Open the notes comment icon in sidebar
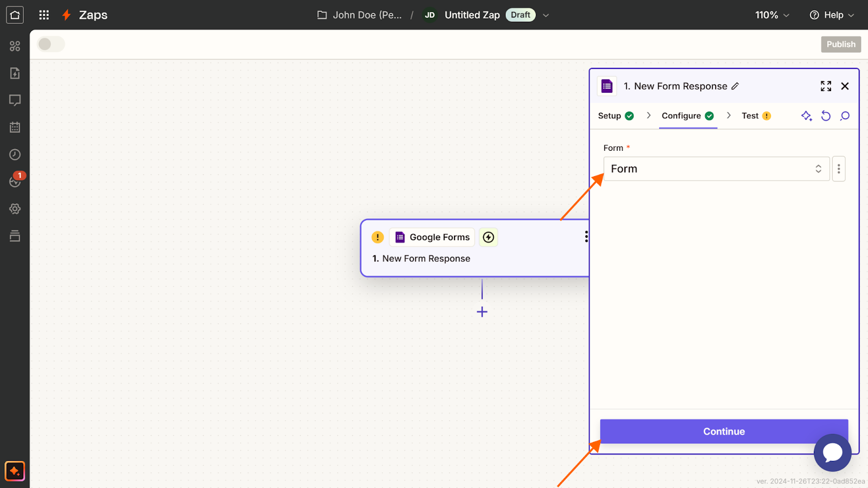This screenshot has height=488, width=868. pyautogui.click(x=15, y=100)
